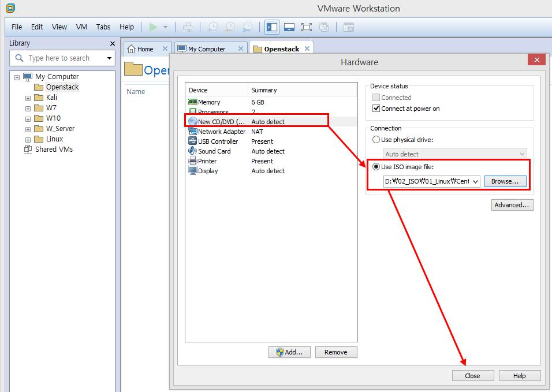552x392 pixels.
Task: Toggle the Connected checkbox
Action: point(376,98)
